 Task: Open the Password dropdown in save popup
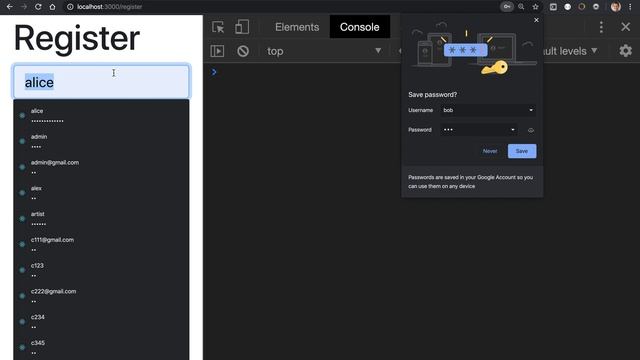pos(479,130)
